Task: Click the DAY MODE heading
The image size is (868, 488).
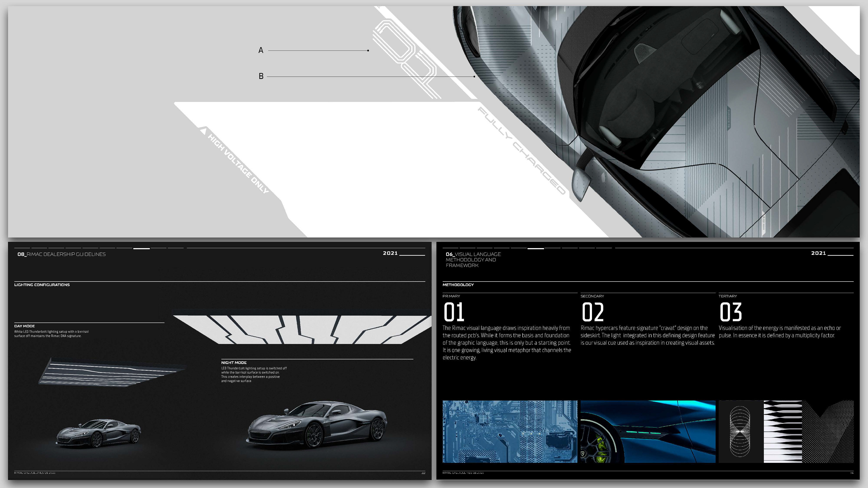Action: pyautogui.click(x=25, y=326)
